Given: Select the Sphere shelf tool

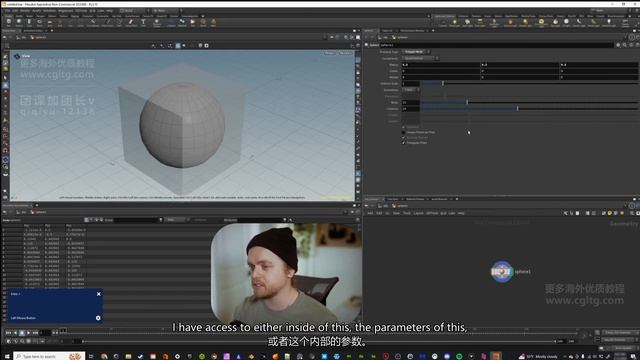Looking at the screenshot, I should [19, 22].
